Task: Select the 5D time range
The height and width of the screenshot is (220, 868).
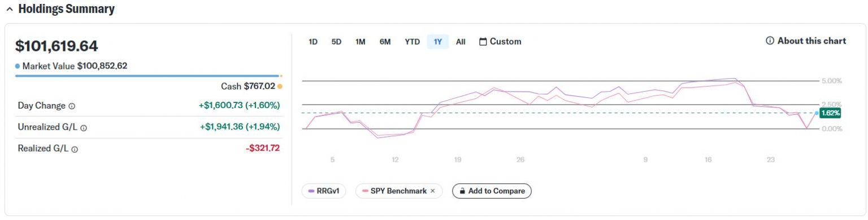Action: click(x=336, y=42)
